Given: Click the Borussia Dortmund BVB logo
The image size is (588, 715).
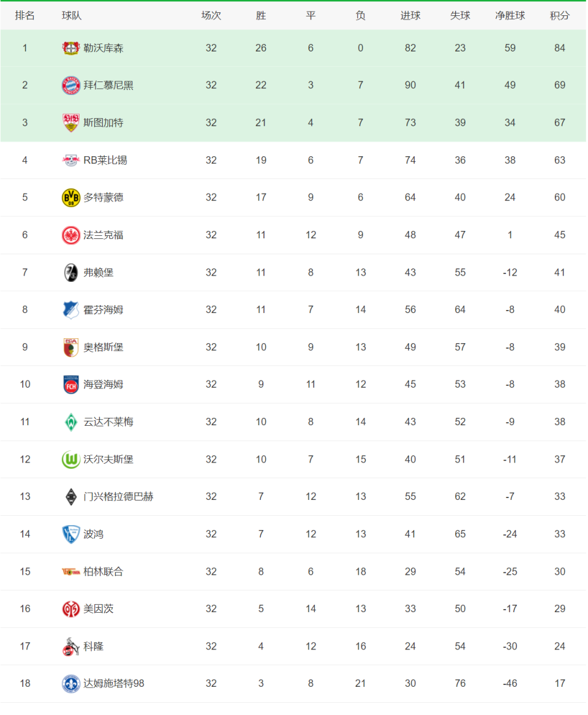Looking at the screenshot, I should click(x=71, y=197).
